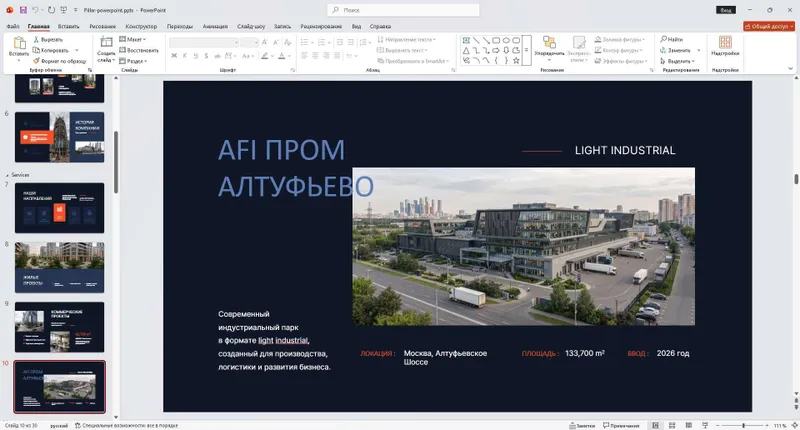Click Format Painter (Формат по образцу)
Screen dimensions: 800x430
coord(59,61)
